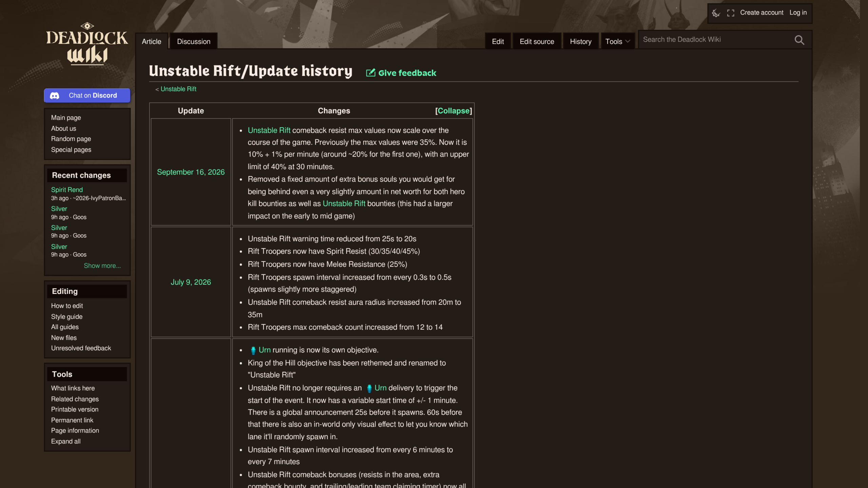868x488 pixels.
Task: Open All guides link
Action: click(x=65, y=327)
